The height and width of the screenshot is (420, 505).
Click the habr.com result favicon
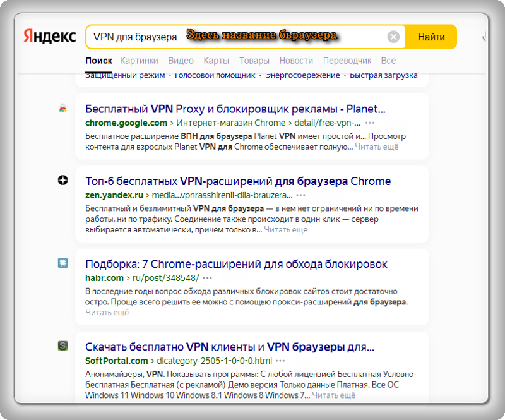[x=62, y=263]
